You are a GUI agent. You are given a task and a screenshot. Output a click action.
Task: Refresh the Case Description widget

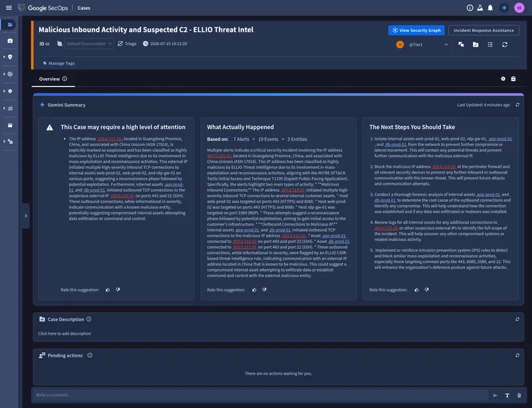[517, 319]
